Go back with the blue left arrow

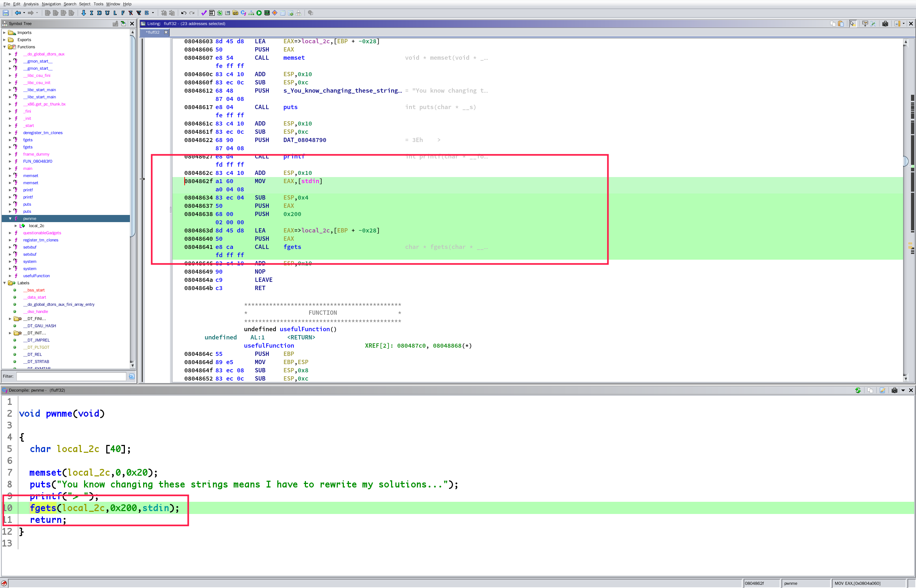(18, 13)
